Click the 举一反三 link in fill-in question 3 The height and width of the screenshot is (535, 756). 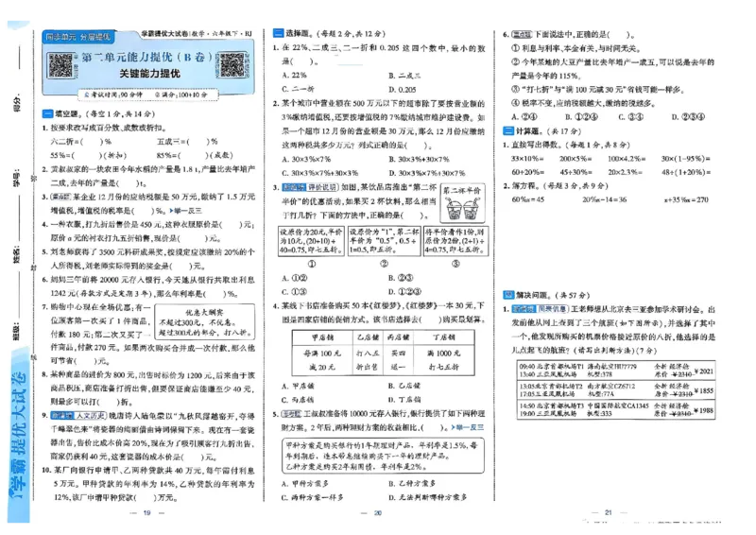coord(185,211)
